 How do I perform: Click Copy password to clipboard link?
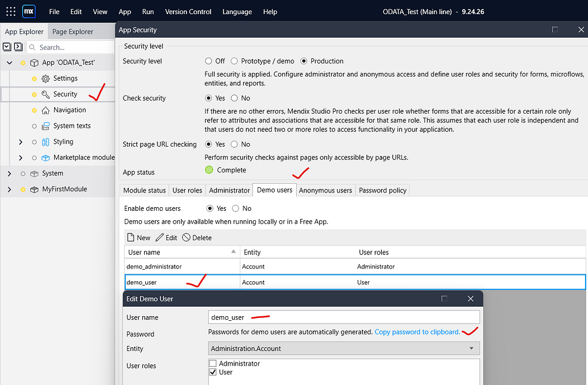(417, 332)
